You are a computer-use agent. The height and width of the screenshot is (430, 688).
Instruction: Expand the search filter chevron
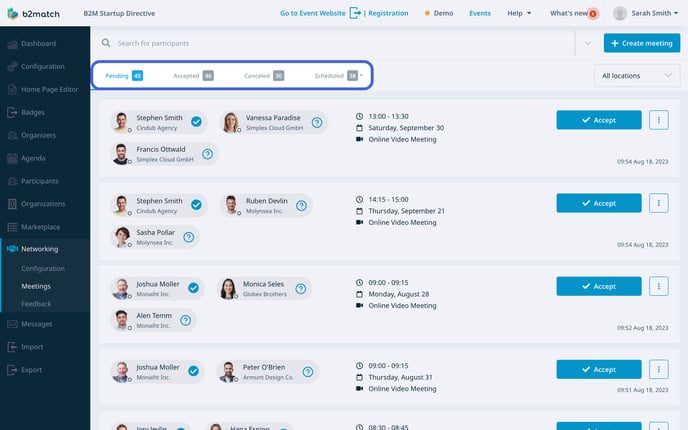588,43
